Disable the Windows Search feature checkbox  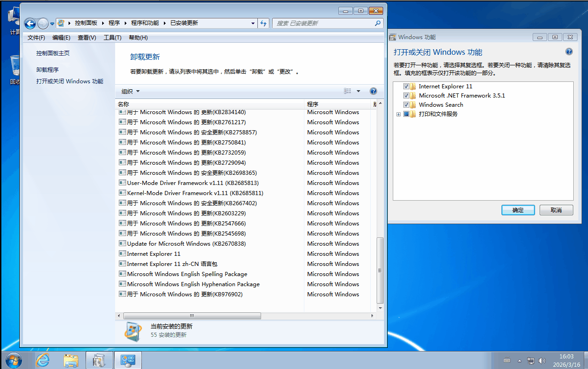(406, 105)
